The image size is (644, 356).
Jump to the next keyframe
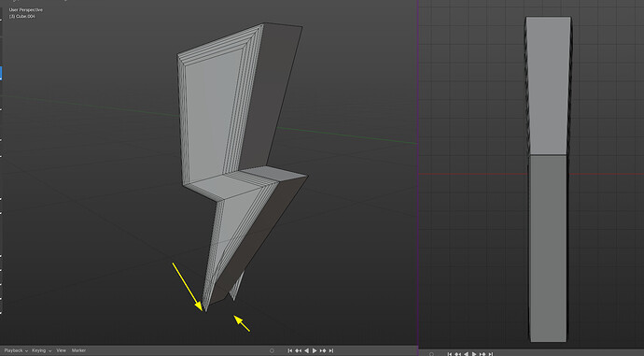coord(323,350)
